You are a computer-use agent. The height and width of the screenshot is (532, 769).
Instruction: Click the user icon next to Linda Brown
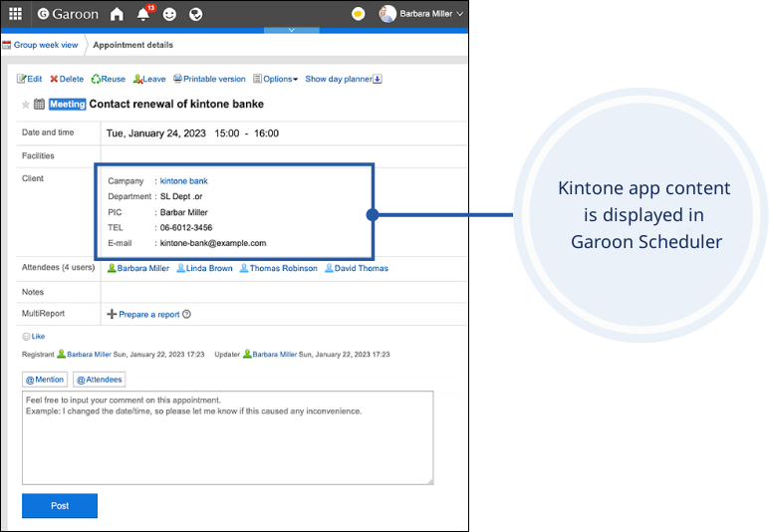(x=180, y=268)
